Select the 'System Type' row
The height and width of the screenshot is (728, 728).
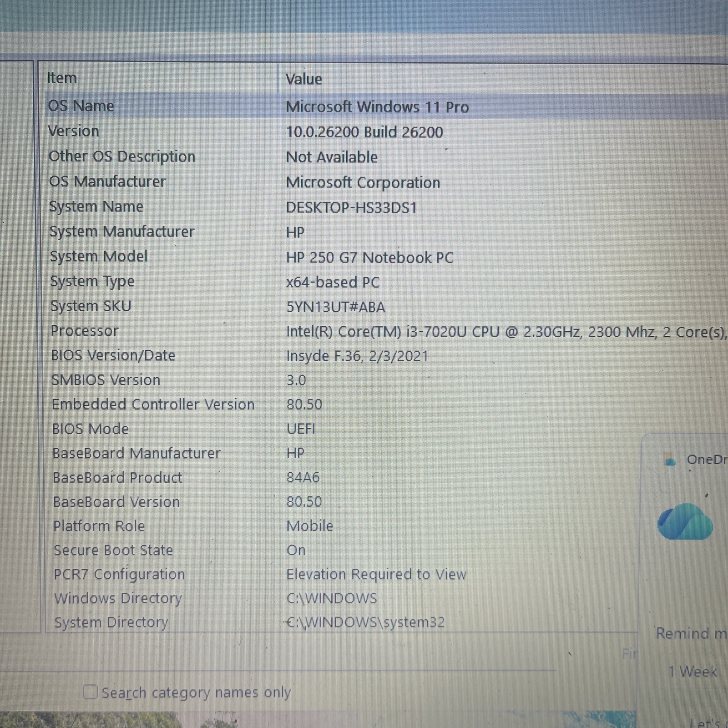pyautogui.click(x=92, y=282)
